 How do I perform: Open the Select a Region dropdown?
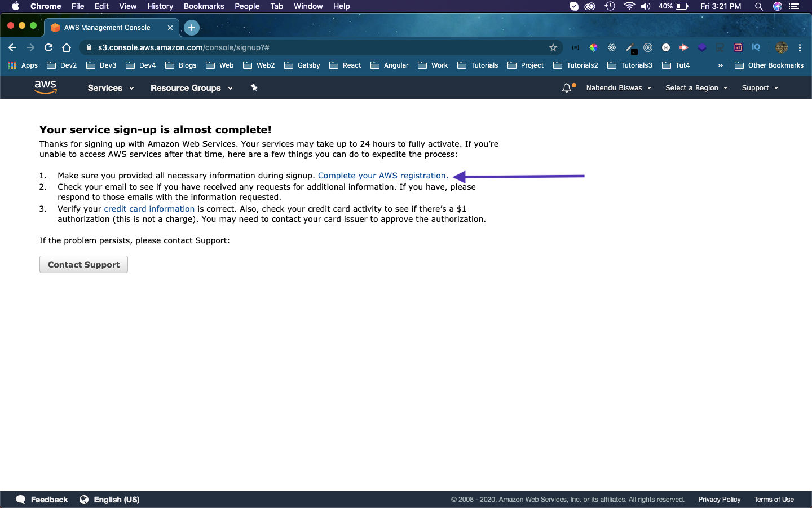pyautogui.click(x=696, y=87)
